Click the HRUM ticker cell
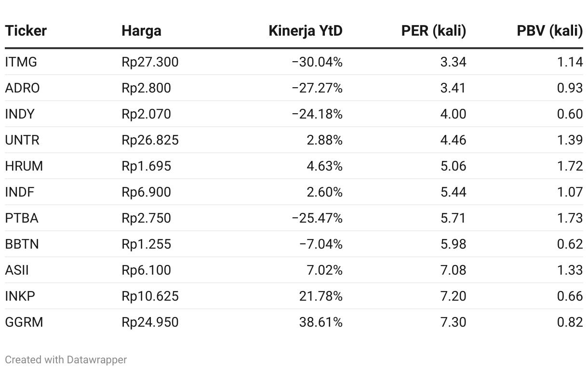 (24, 166)
